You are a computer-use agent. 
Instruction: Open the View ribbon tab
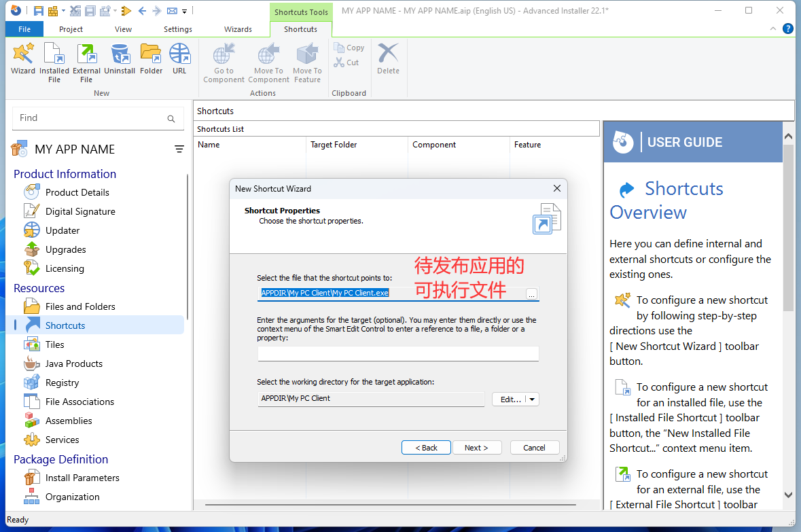123,29
